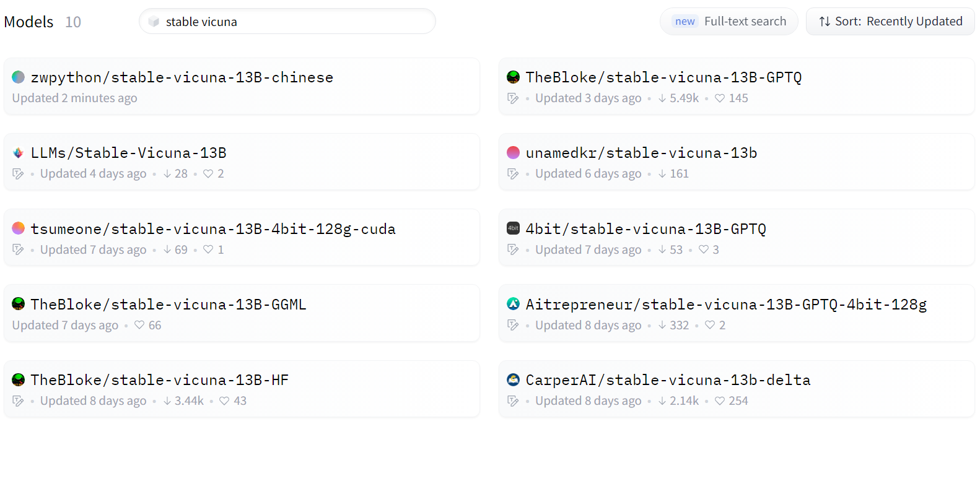Screen dimensions: 980x502
Task: Click the model search input field
Action: point(287,22)
